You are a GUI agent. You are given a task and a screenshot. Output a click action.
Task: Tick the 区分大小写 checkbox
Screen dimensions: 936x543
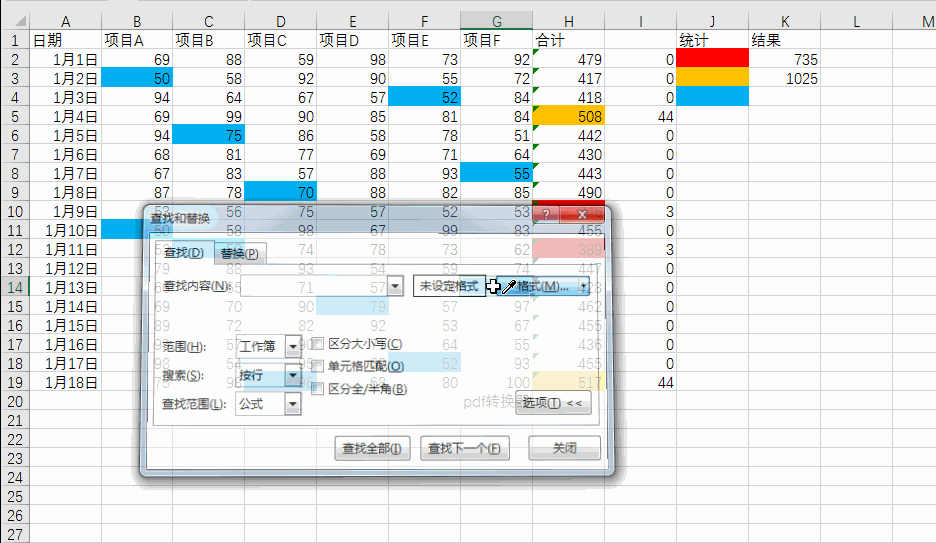point(318,344)
